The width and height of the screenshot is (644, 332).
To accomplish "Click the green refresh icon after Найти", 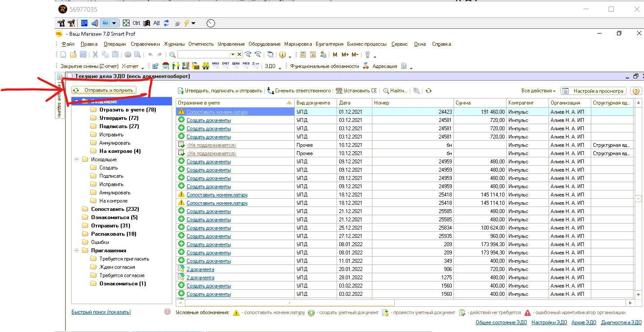I will pos(429,91).
